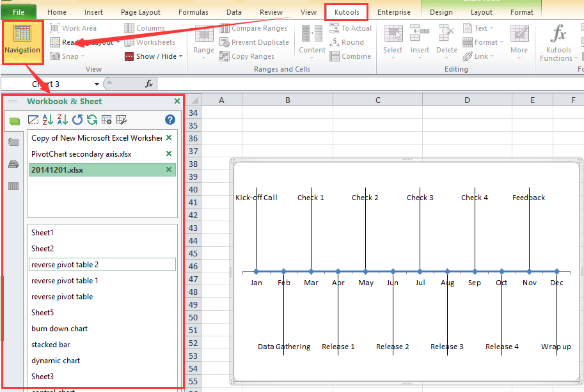Open the Kutools Navigation pane icon
The image size is (584, 392).
coord(22,42)
